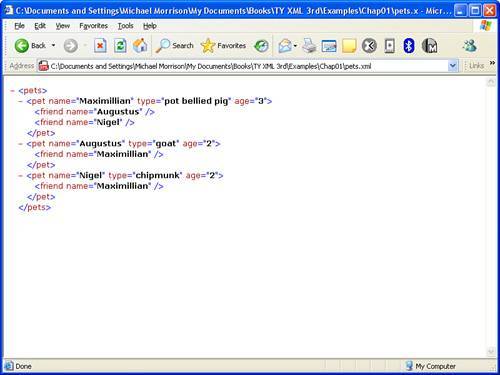Open the address bar dropdown arrow
The height and width of the screenshot is (375, 500).
point(452,66)
